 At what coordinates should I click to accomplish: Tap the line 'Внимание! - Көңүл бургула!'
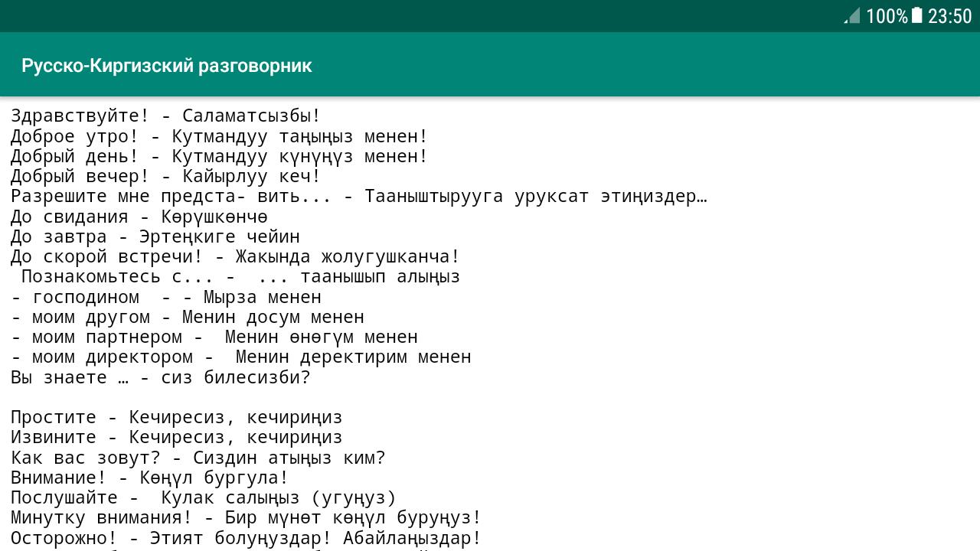(x=150, y=478)
